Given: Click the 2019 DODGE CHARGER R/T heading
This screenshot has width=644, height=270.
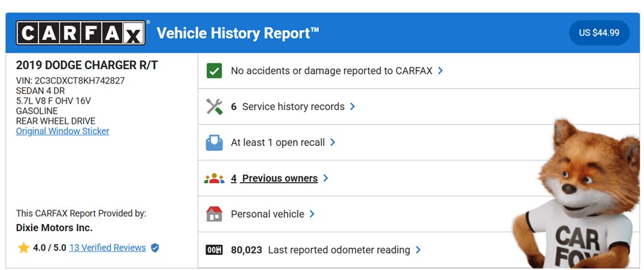Looking at the screenshot, I should pos(87,65).
